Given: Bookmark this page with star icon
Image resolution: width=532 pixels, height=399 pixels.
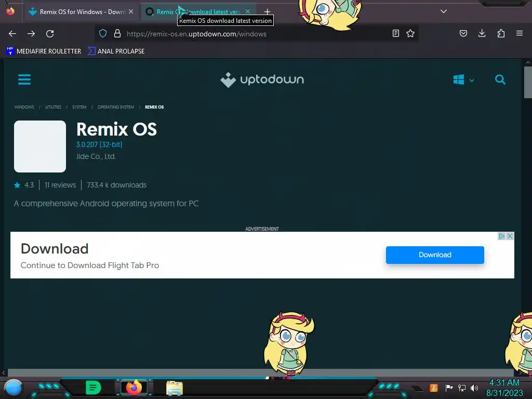Looking at the screenshot, I should coord(410,34).
